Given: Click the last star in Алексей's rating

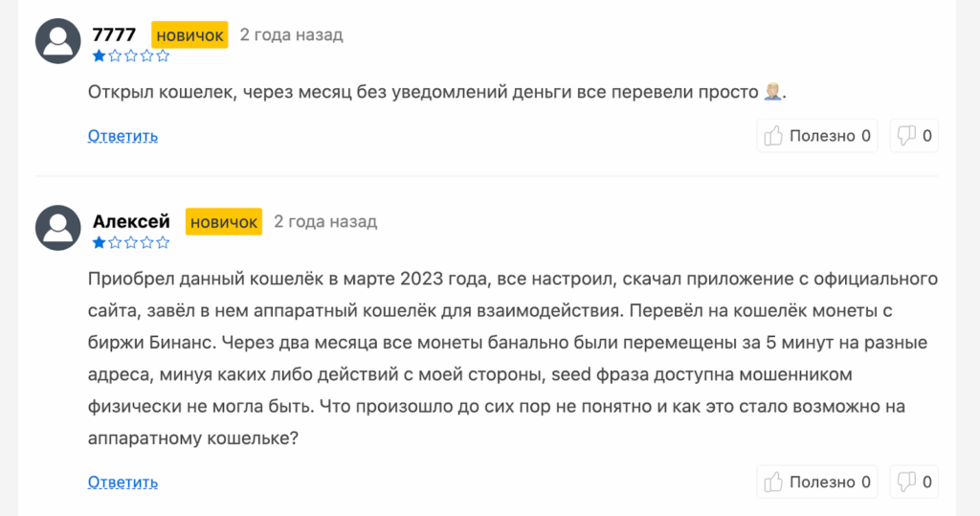Looking at the screenshot, I should 162,243.
